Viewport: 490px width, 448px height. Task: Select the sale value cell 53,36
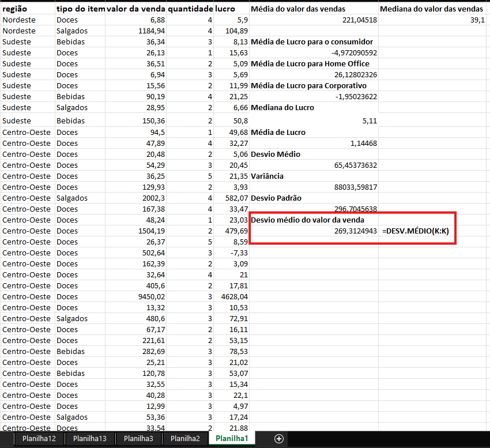pyautogui.click(x=135, y=417)
